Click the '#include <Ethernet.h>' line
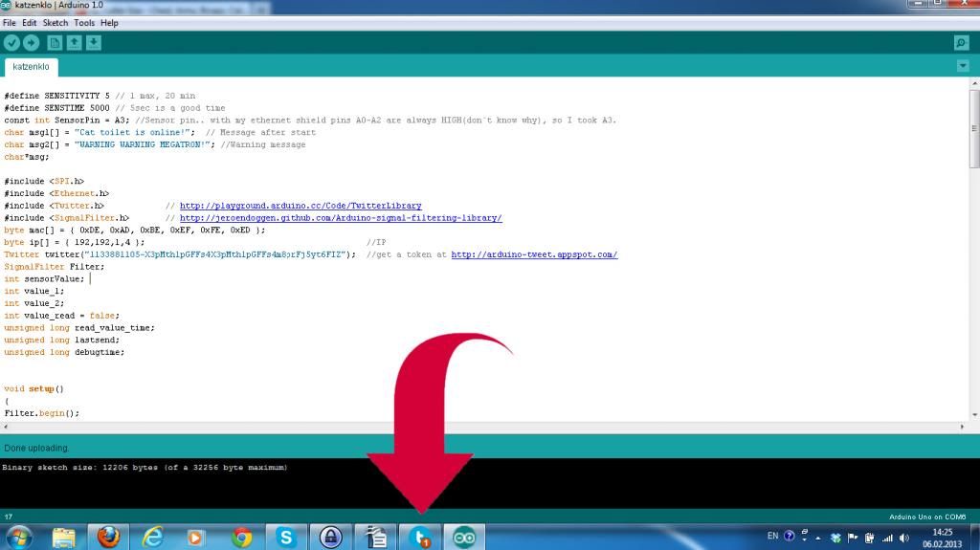 tap(56, 194)
